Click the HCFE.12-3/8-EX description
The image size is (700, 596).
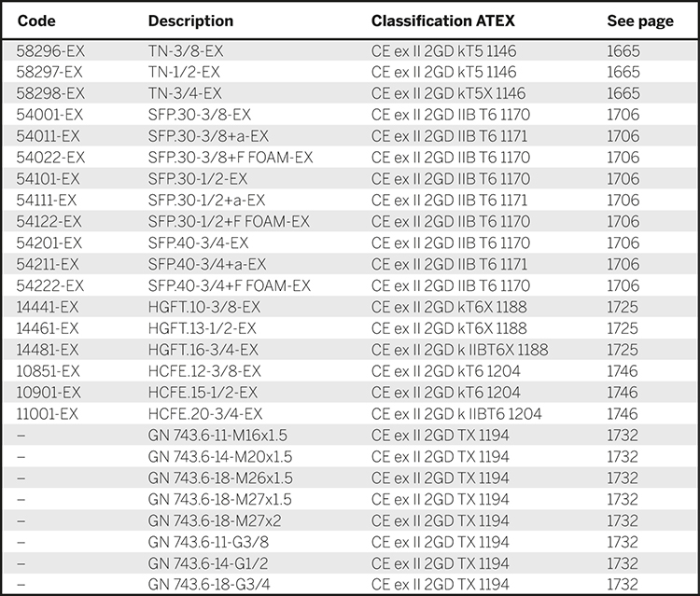click(x=204, y=370)
